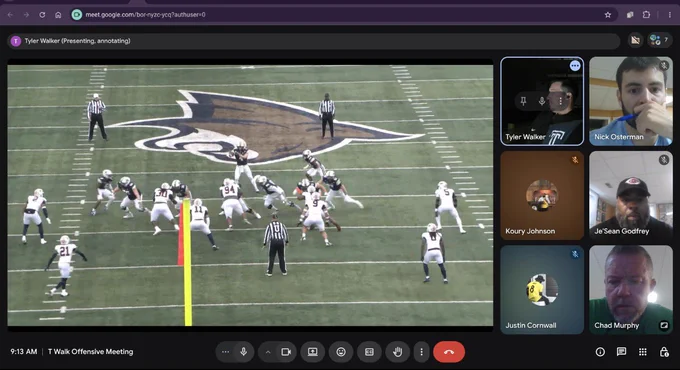Select Koury Johnson's participant tile

click(x=542, y=195)
